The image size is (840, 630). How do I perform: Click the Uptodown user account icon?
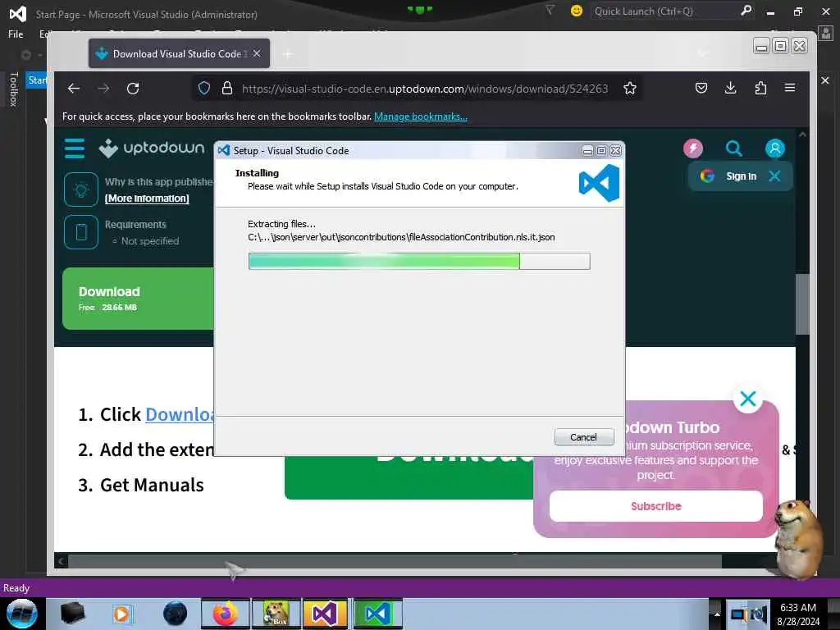[774, 148]
